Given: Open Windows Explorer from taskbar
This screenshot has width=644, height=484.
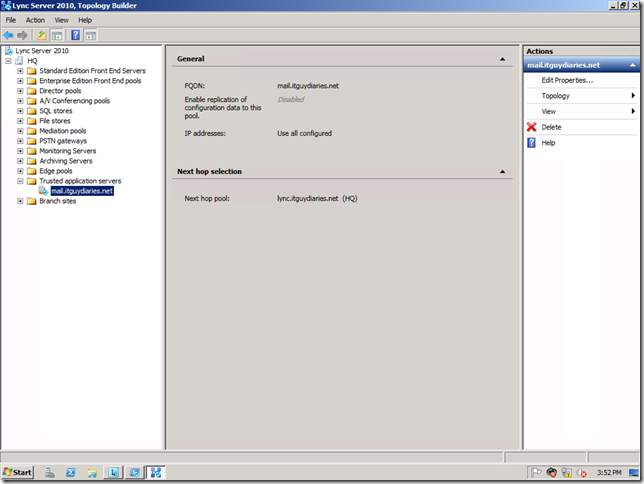Looking at the screenshot, I should tap(92, 472).
